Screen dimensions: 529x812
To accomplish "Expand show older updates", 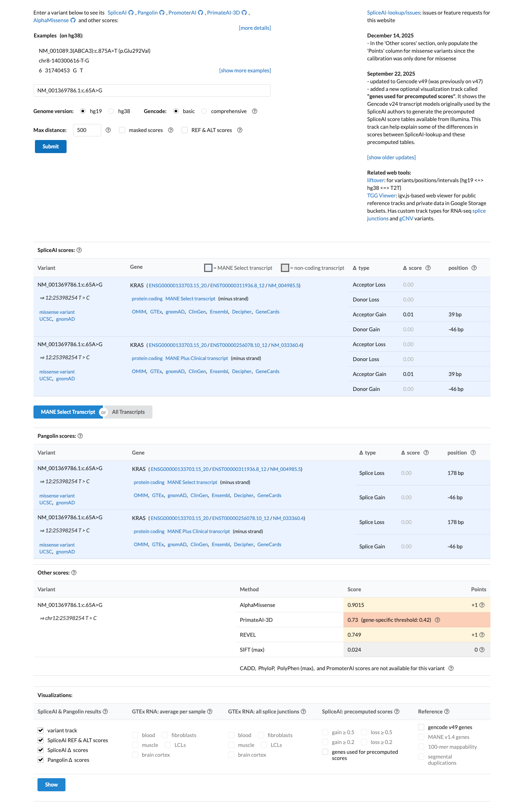I will pyautogui.click(x=391, y=157).
